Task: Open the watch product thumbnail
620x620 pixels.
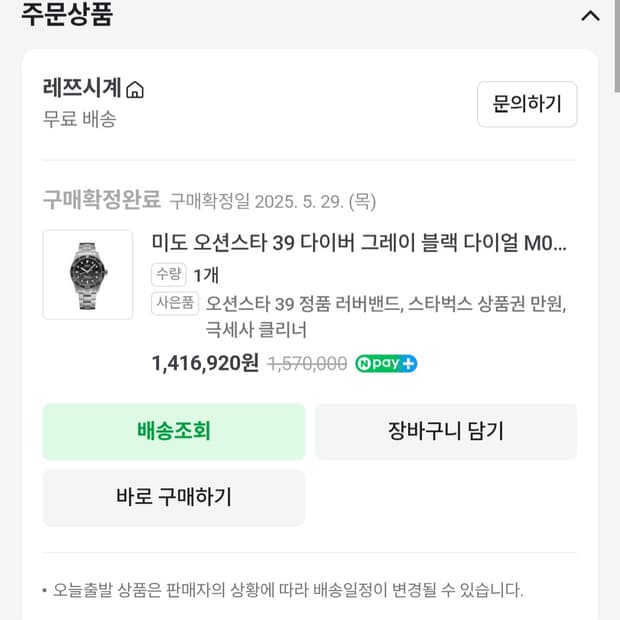Action: (88, 275)
